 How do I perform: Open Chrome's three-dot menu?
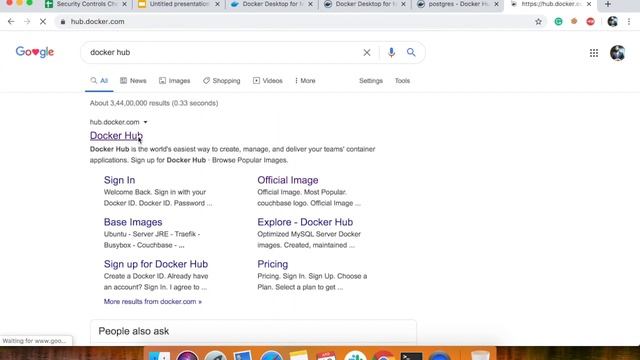pos(629,22)
